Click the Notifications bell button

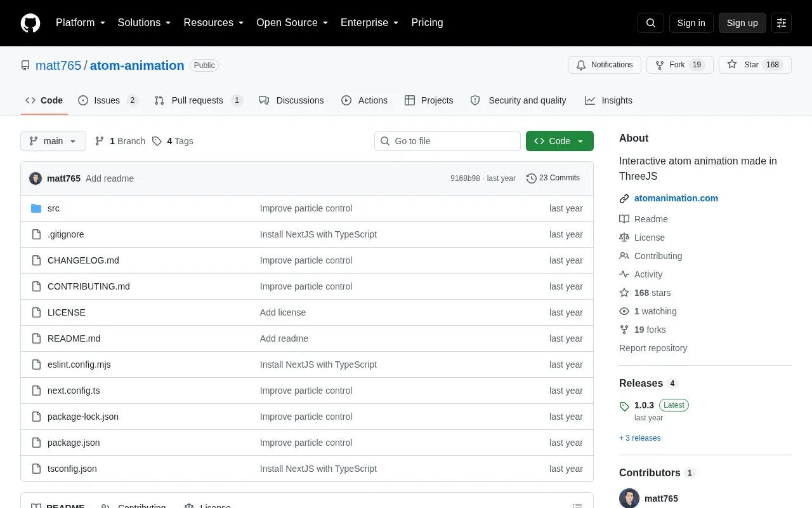(605, 65)
